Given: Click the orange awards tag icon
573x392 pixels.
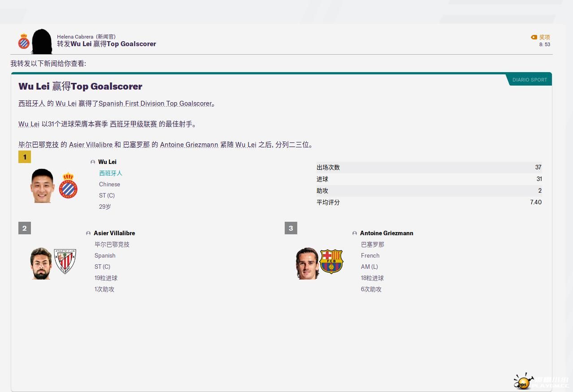Looking at the screenshot, I should click(534, 38).
